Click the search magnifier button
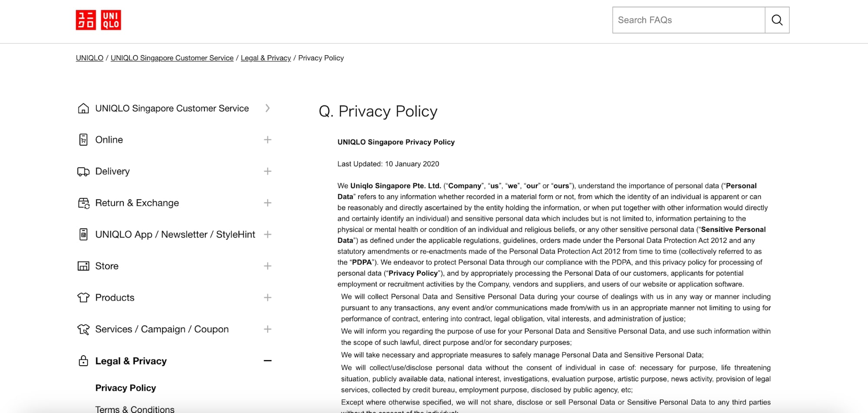The image size is (868, 413). tap(777, 20)
